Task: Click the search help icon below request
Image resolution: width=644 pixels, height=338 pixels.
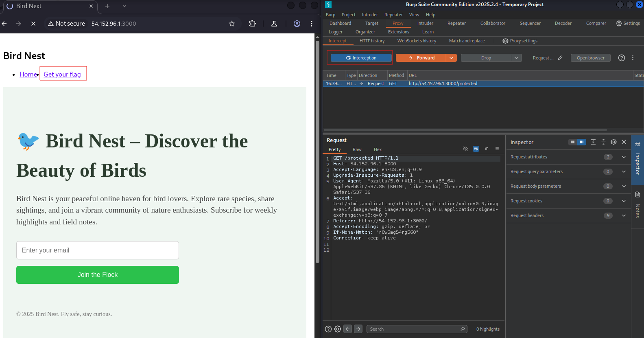Action: pyautogui.click(x=328, y=329)
